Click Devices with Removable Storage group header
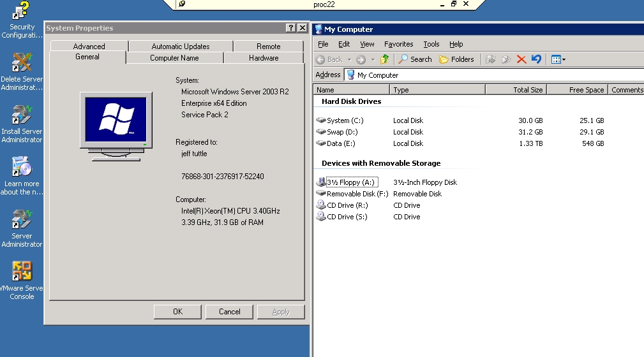The image size is (644, 357). click(381, 163)
